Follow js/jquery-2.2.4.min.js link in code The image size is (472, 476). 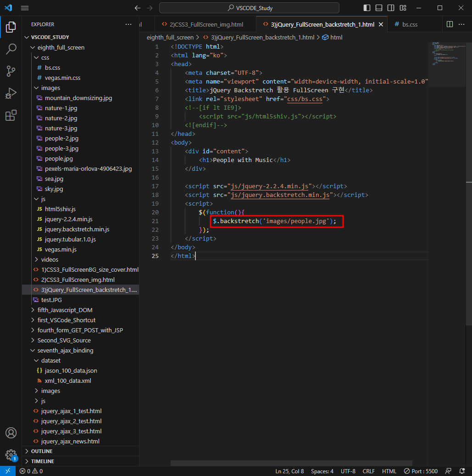269,186
